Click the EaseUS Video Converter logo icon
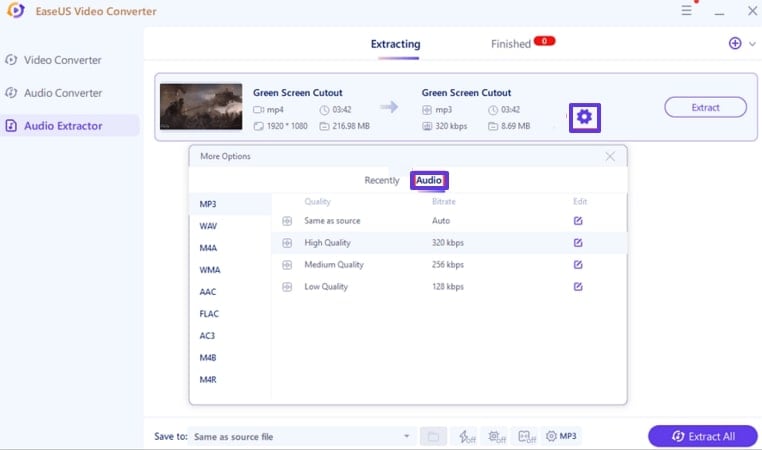Image resolution: width=762 pixels, height=450 pixels. click(x=16, y=10)
